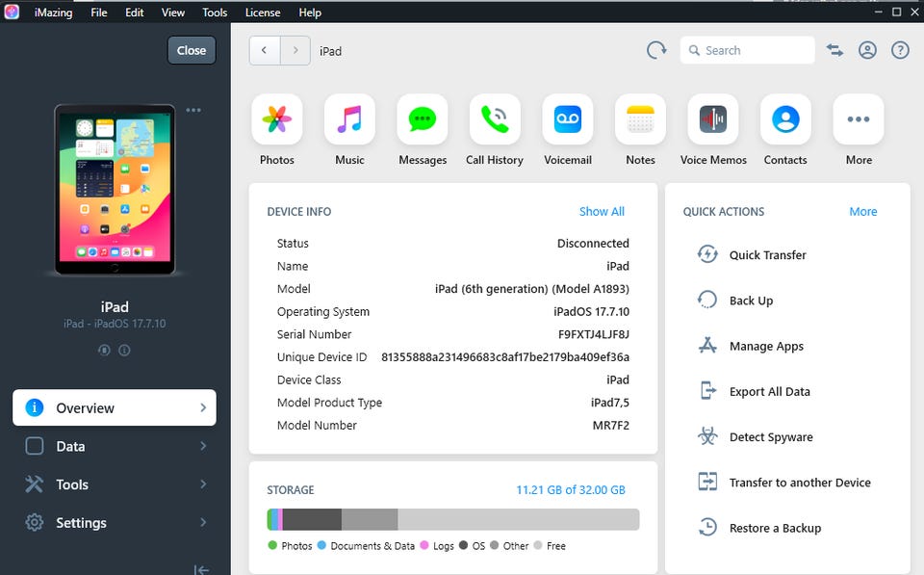Click the iPadOS 17.7.10 value in Device Info
Viewport: 924px width, 575px height.
click(x=591, y=311)
